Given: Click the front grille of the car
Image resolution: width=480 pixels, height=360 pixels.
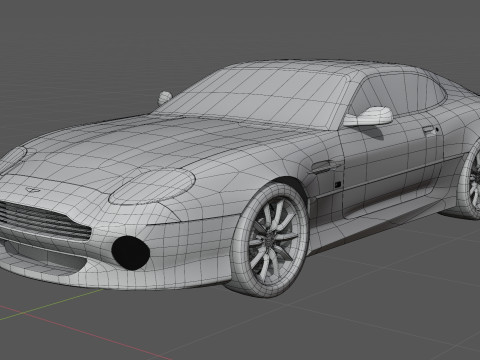Looking at the screenshot, I should tap(45, 221).
